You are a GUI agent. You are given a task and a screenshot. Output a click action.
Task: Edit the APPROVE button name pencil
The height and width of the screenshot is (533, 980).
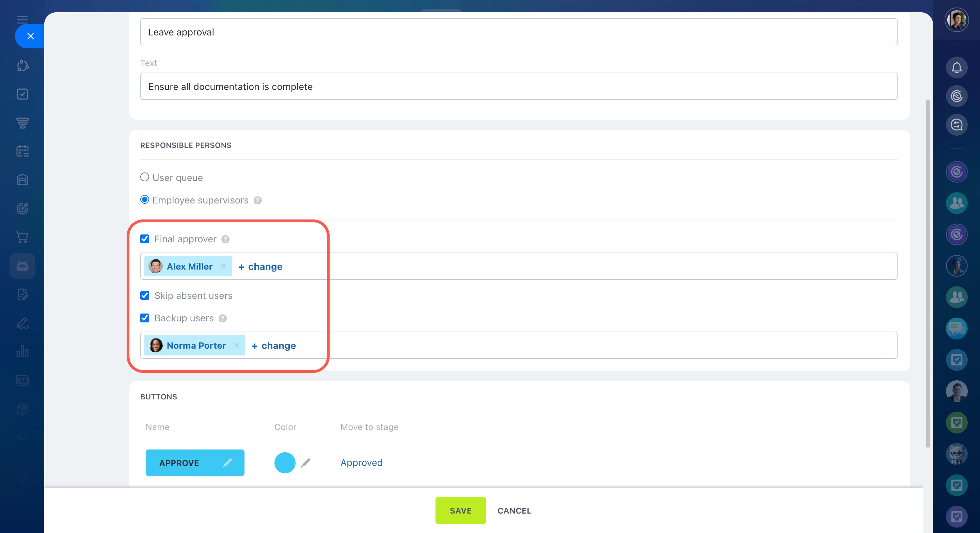point(227,462)
